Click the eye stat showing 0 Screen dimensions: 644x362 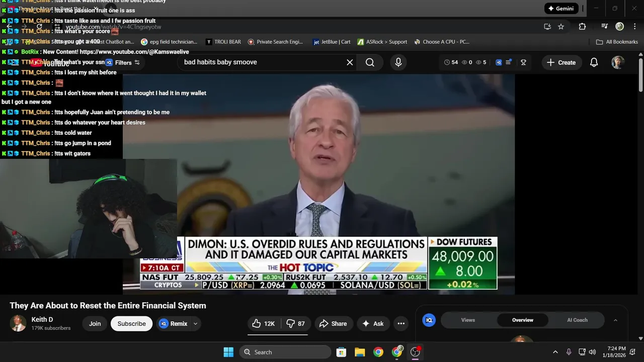(467, 62)
